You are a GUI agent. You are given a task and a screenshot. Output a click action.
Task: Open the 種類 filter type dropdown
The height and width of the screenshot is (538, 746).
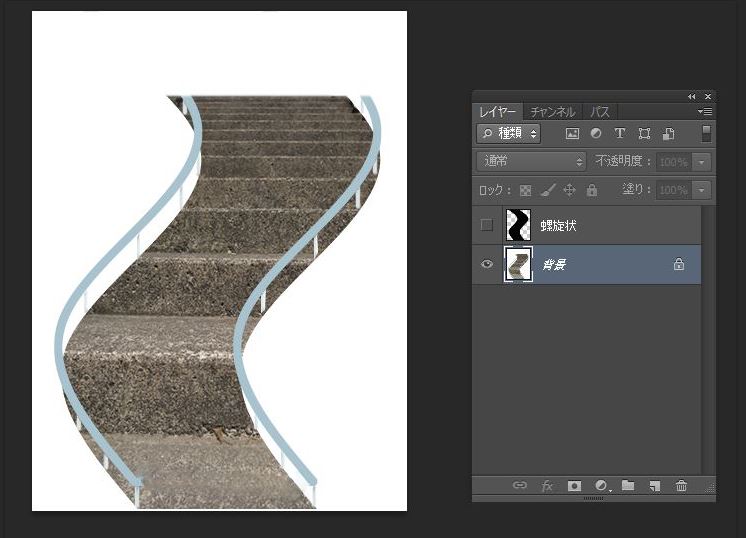click(x=509, y=133)
